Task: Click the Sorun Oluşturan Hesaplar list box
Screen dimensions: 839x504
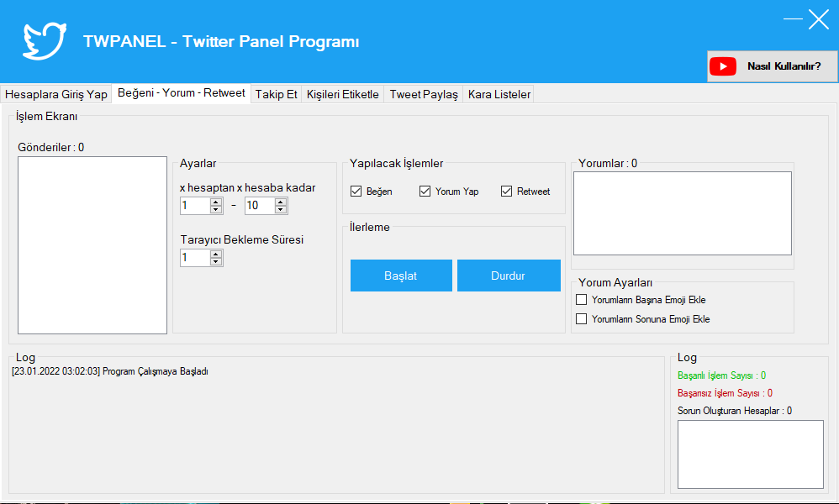Action: point(750,454)
